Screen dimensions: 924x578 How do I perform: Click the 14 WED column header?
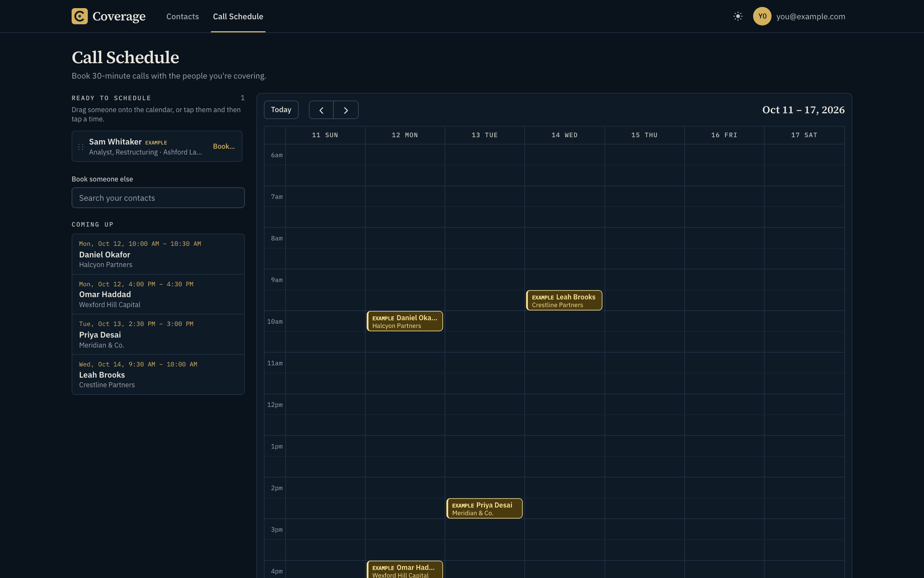(564, 135)
